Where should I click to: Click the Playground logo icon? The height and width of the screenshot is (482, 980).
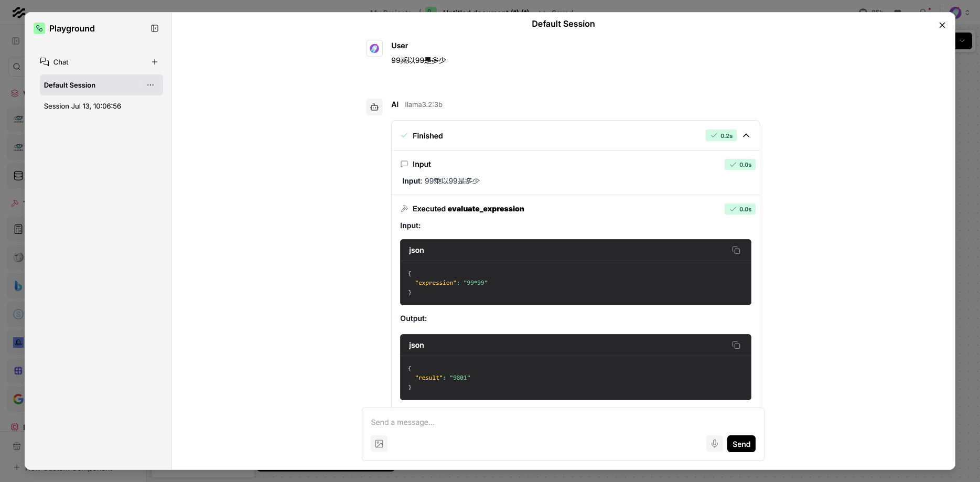(39, 28)
